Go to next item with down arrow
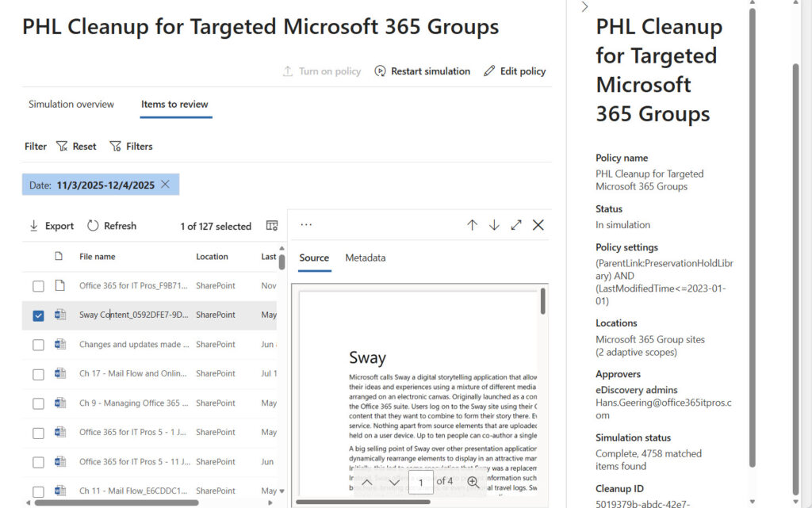This screenshot has width=812, height=508. 494,225
